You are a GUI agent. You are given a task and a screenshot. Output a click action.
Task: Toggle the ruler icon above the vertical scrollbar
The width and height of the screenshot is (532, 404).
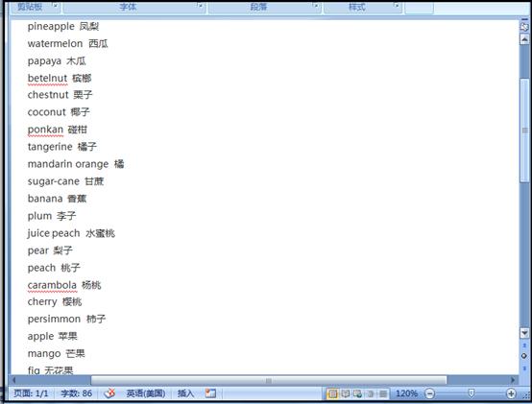click(x=524, y=27)
